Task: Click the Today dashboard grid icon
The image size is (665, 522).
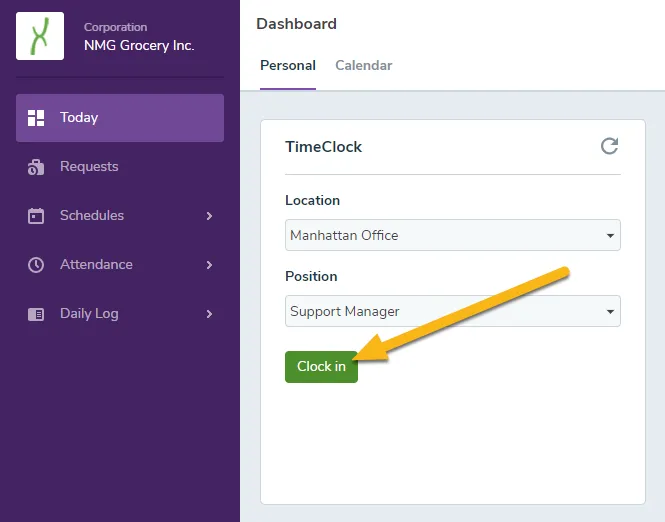Action: pos(36,118)
